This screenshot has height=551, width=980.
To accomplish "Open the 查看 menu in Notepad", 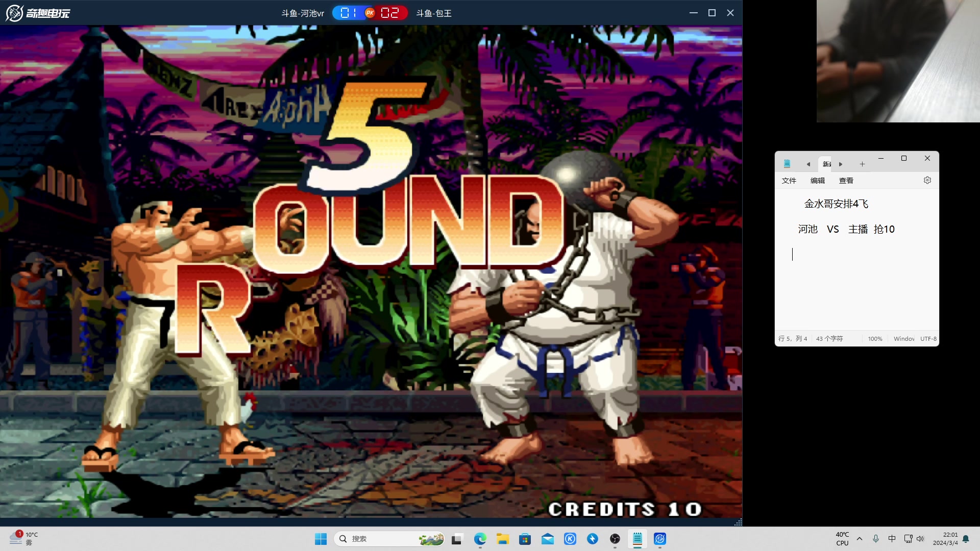I will pos(846,181).
